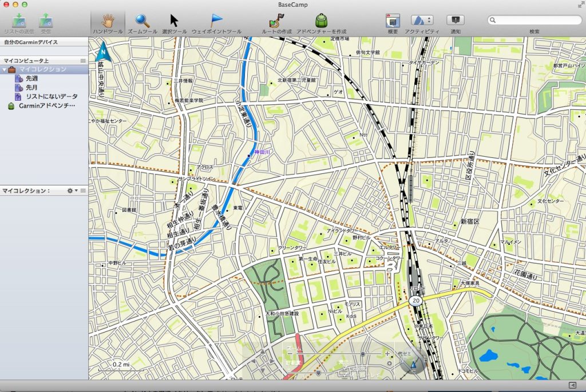Activate the Selection arrow tool (選択ツール)
Screen dimensions: 586x392
pos(174,21)
